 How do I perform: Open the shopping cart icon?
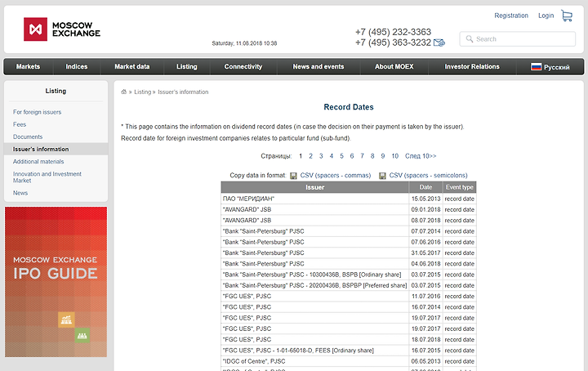point(567,16)
